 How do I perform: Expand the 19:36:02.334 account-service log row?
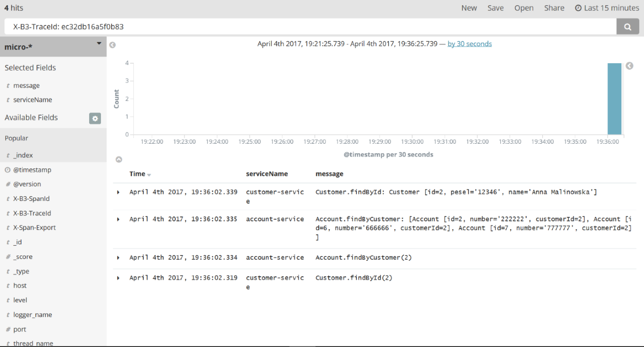(x=118, y=258)
